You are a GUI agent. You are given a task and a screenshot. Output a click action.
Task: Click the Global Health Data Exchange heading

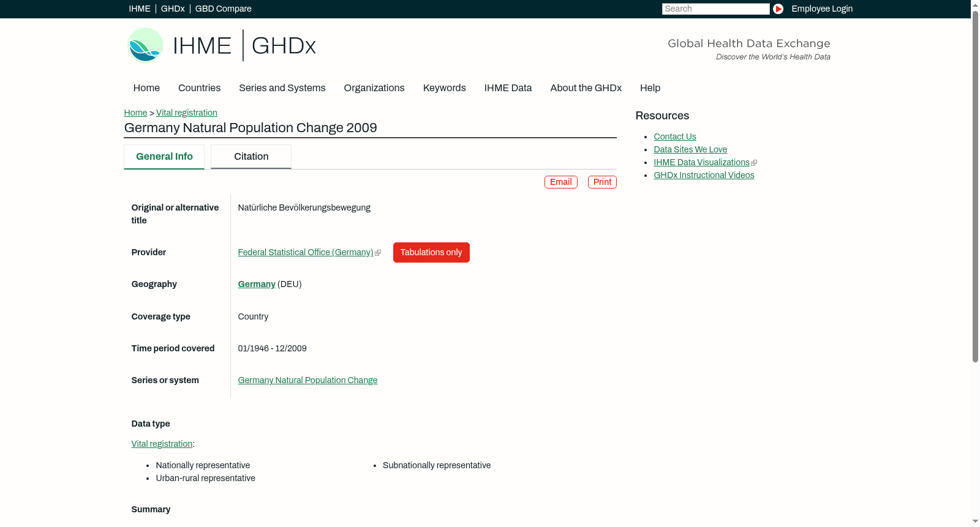coord(748,43)
